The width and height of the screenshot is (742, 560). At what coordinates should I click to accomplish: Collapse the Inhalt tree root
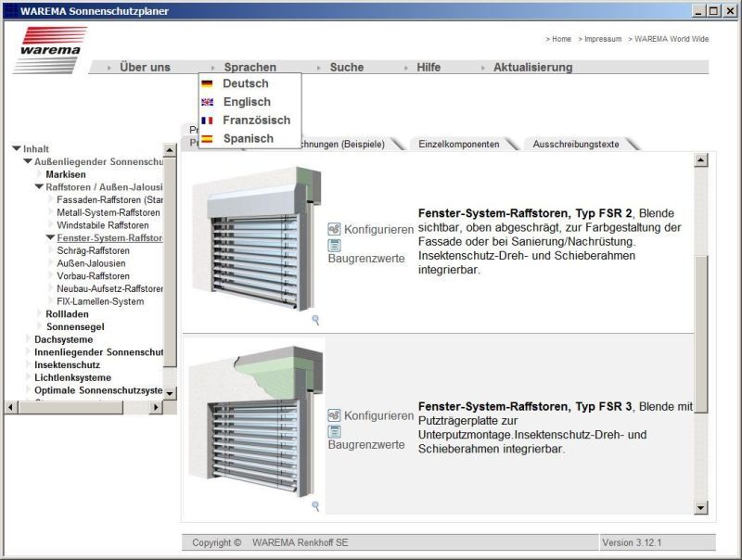tap(17, 148)
